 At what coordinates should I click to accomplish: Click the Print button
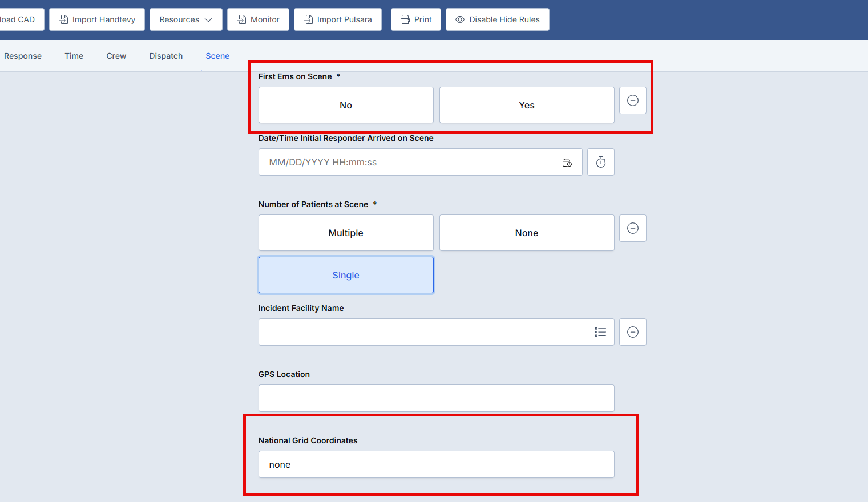pos(415,19)
